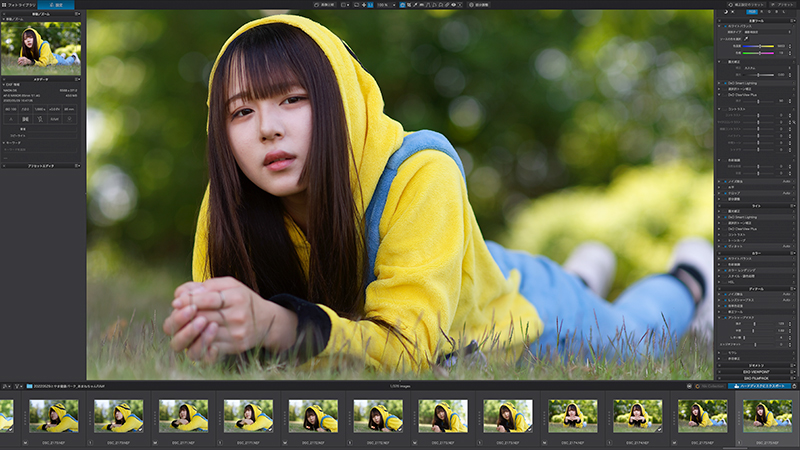Click the metering mode icon in EXIF grid
Screen dimensions: 800x450
pyautogui.click(x=26, y=119)
